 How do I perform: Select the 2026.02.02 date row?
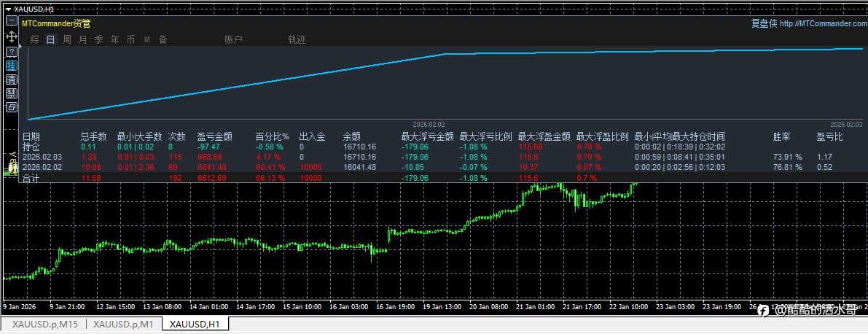tap(42, 167)
